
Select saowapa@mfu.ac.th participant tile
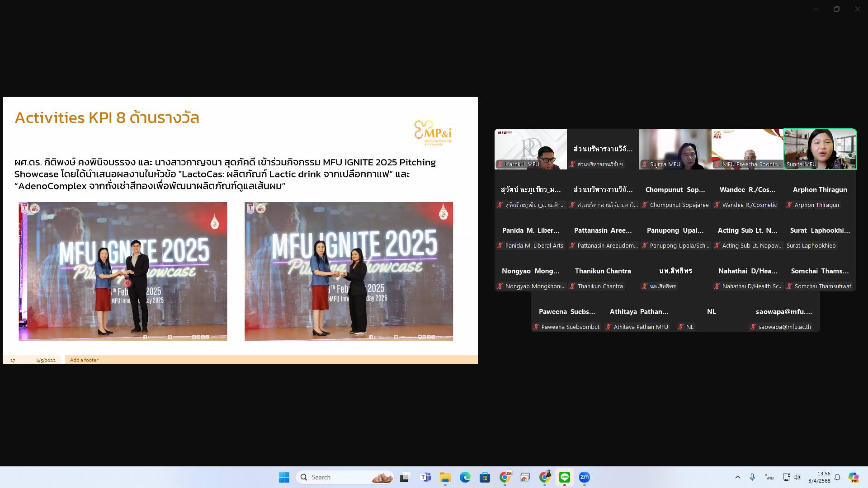pos(784,312)
